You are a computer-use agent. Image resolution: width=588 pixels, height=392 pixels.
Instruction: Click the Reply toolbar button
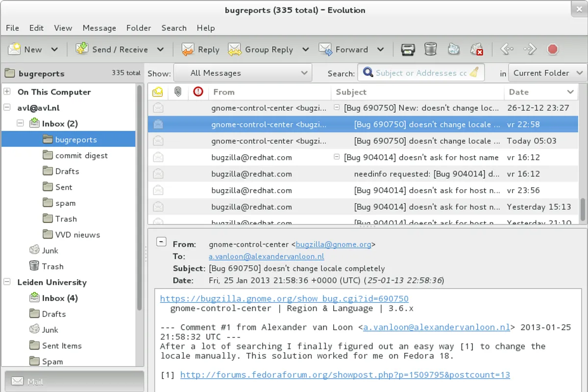click(x=200, y=49)
